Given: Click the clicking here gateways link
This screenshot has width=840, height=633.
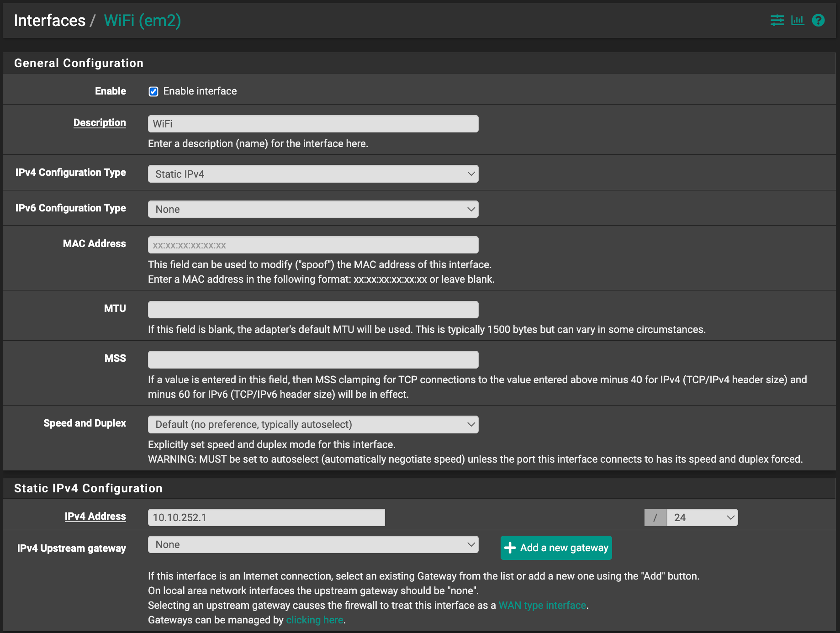Looking at the screenshot, I should click(315, 620).
